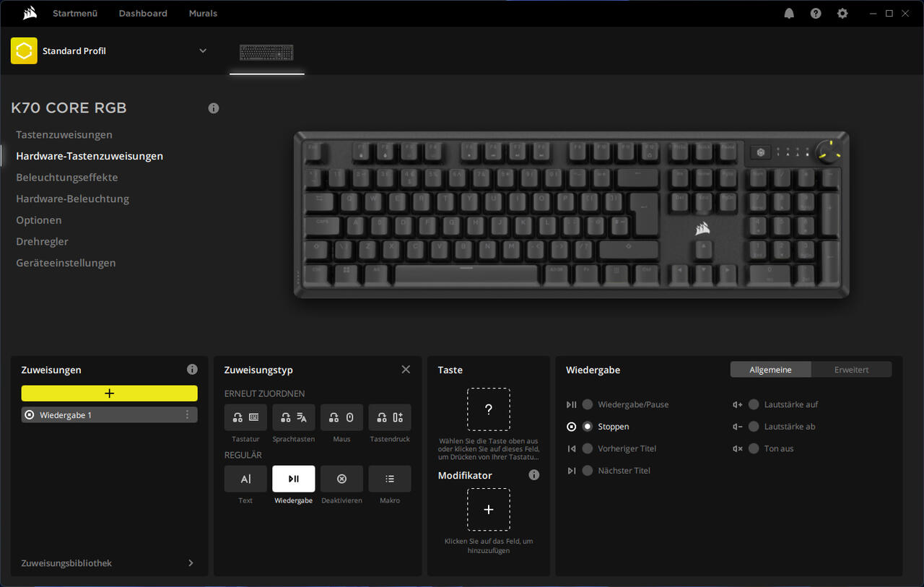
Task: Select the Wiedergabe 1 assignment row
Action: [x=109, y=414]
